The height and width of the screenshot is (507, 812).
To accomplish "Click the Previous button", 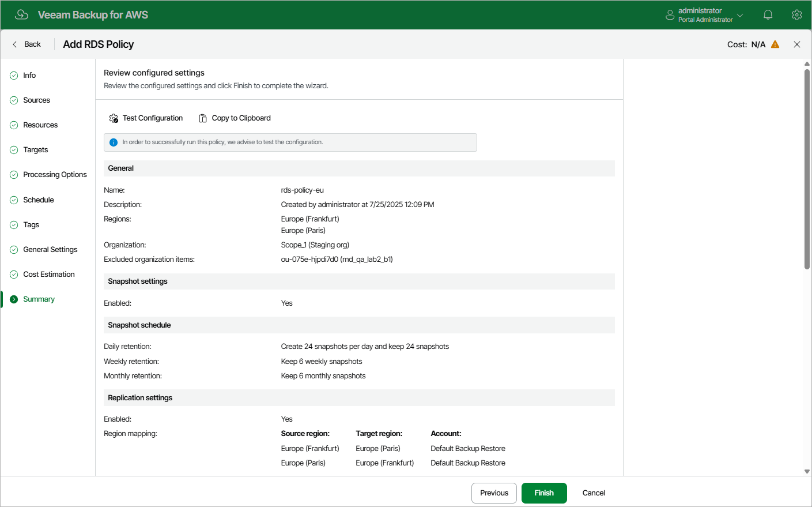I will click(494, 493).
